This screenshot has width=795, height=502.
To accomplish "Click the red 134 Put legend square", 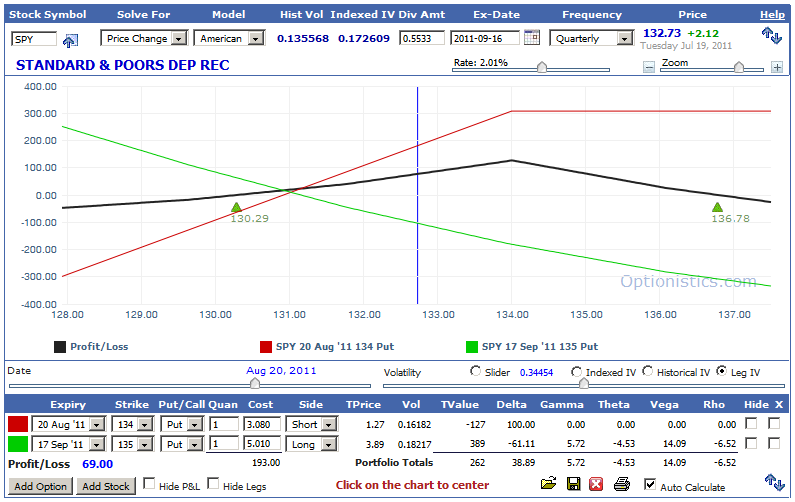I will pos(266,347).
